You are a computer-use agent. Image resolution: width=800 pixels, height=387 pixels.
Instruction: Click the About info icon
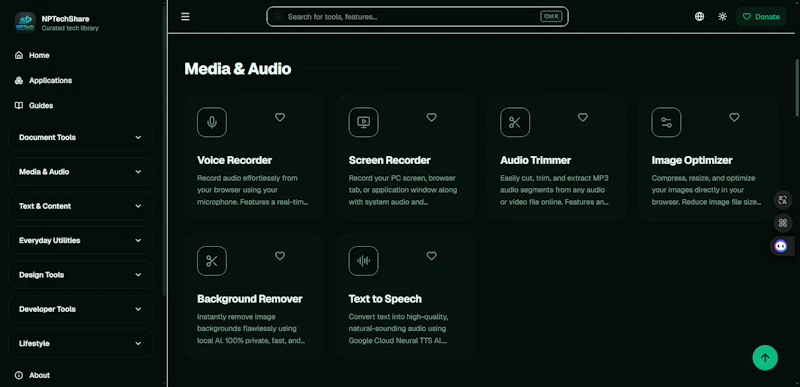[x=19, y=375]
